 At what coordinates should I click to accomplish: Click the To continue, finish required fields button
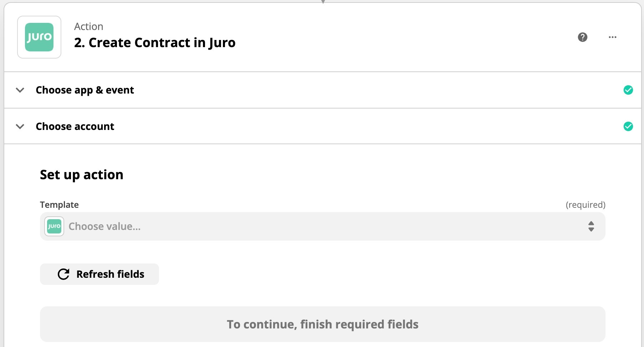322,324
